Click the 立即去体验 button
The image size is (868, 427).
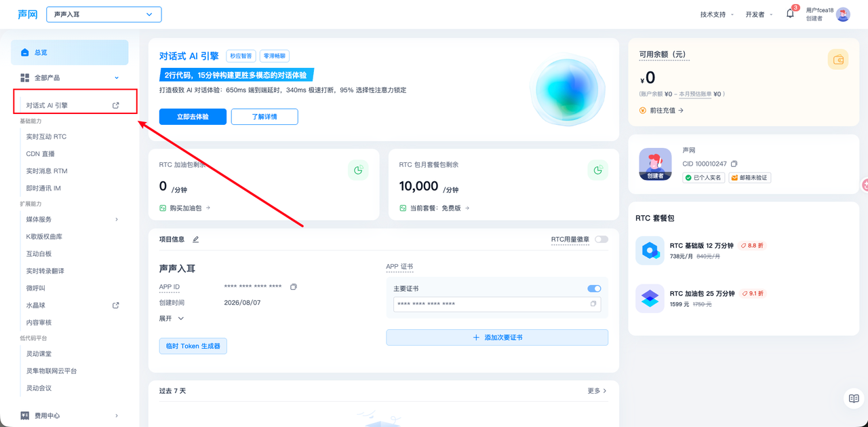pyautogui.click(x=193, y=117)
